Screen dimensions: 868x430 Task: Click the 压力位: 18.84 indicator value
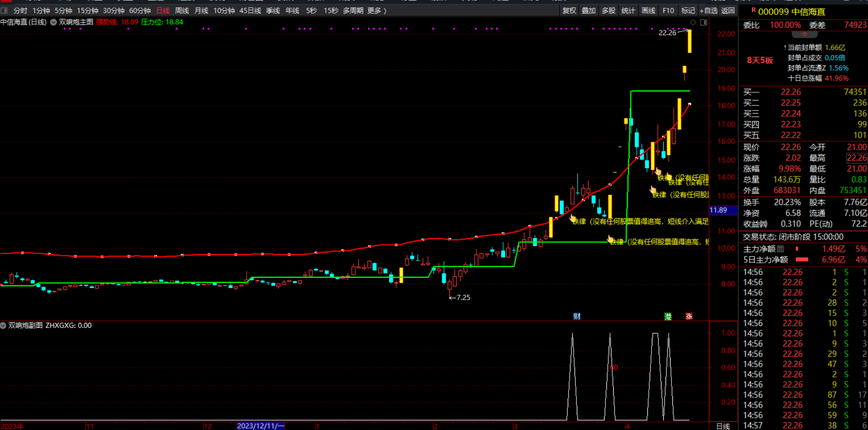[x=162, y=22]
